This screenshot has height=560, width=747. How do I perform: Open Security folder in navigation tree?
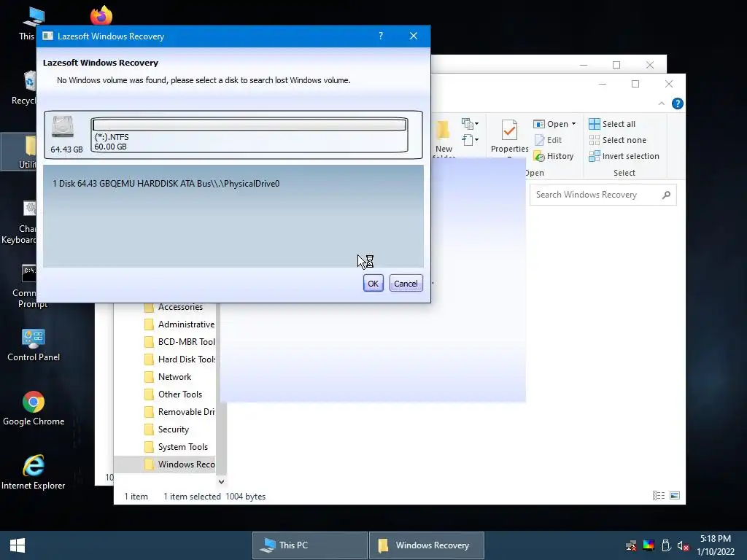point(167,429)
